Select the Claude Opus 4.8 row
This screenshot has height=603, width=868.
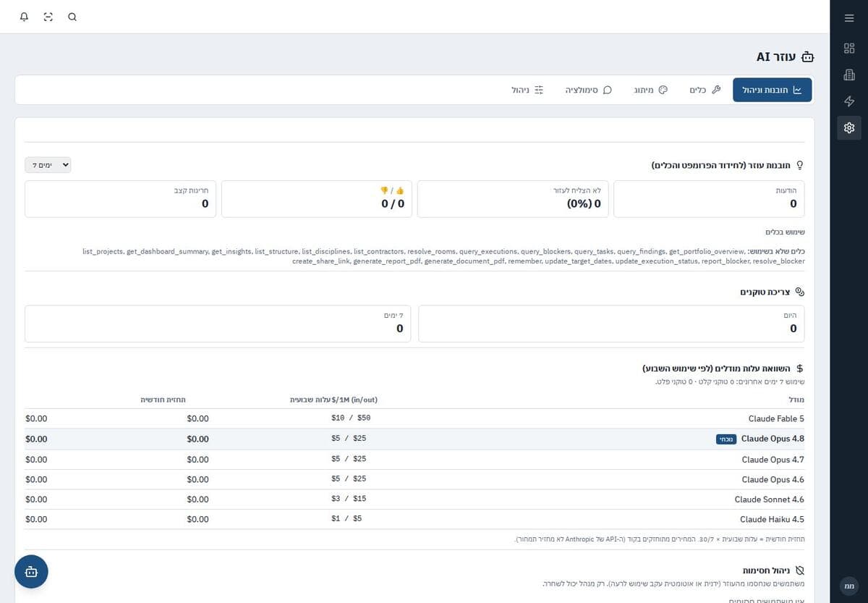click(414, 439)
